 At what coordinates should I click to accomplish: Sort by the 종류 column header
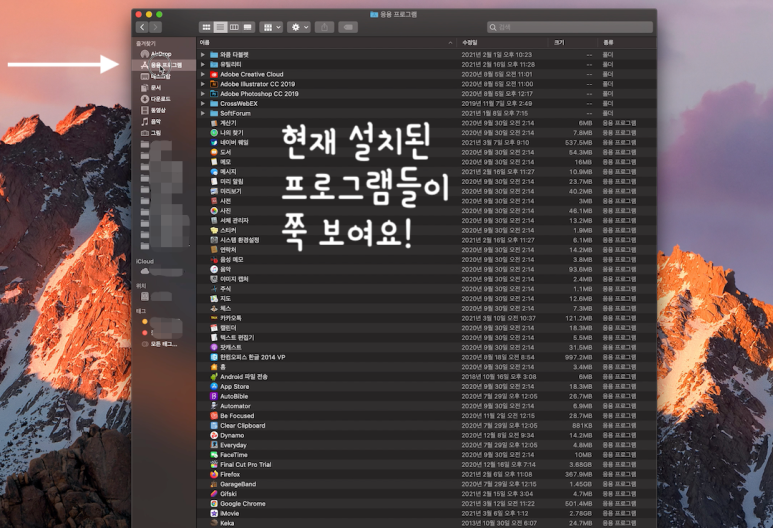[627, 43]
